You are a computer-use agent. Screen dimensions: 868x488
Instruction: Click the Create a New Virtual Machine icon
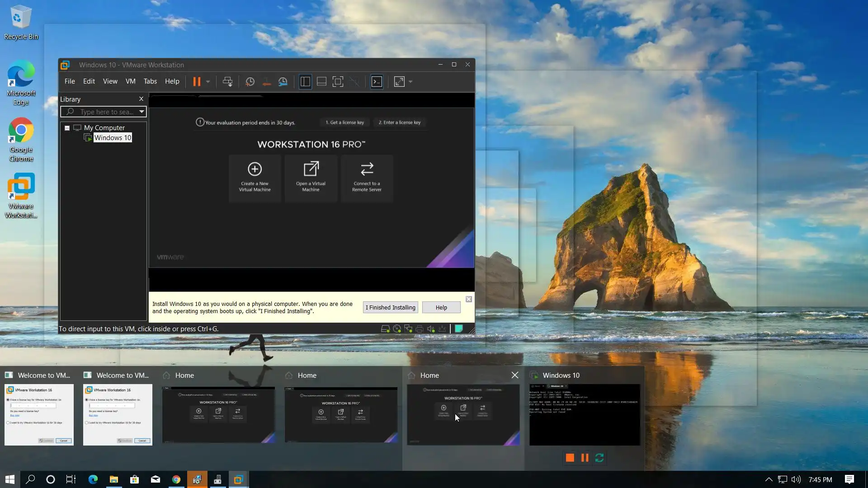(255, 169)
